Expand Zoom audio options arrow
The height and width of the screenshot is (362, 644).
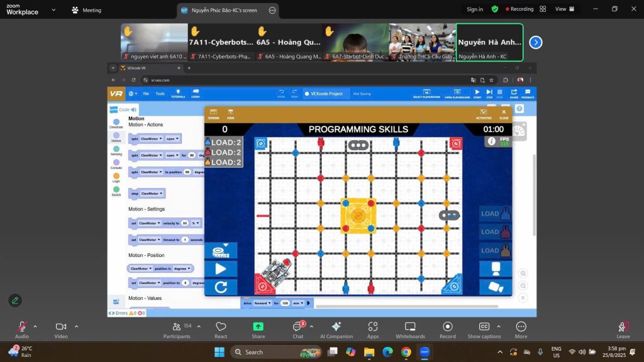(x=35, y=327)
